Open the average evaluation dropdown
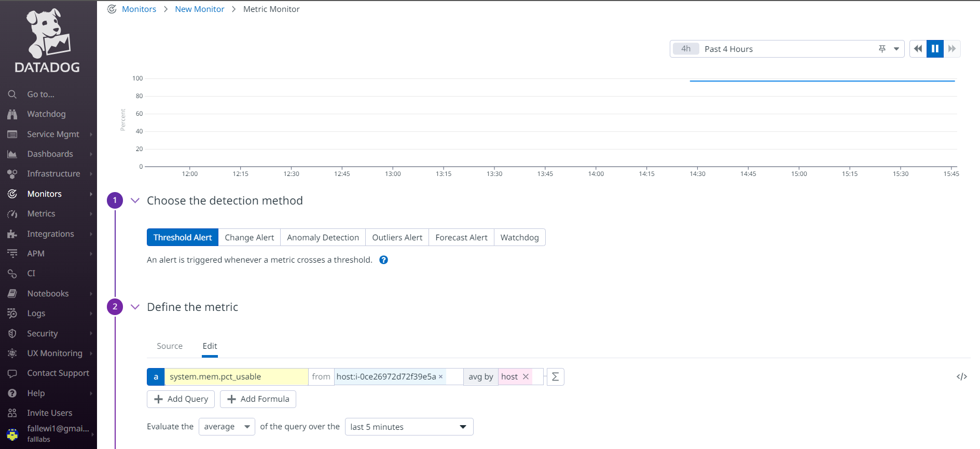 point(227,427)
